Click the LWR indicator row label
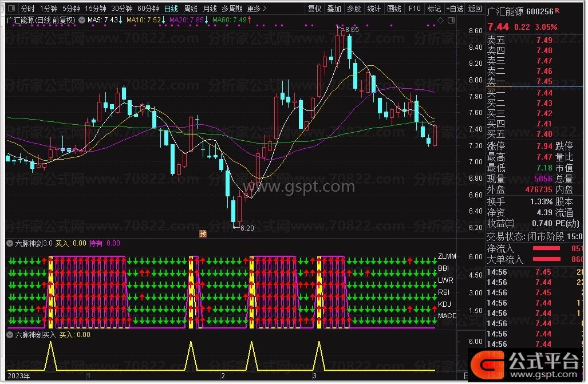Image resolution: width=588 pixels, height=384 pixels. pyautogui.click(x=445, y=280)
